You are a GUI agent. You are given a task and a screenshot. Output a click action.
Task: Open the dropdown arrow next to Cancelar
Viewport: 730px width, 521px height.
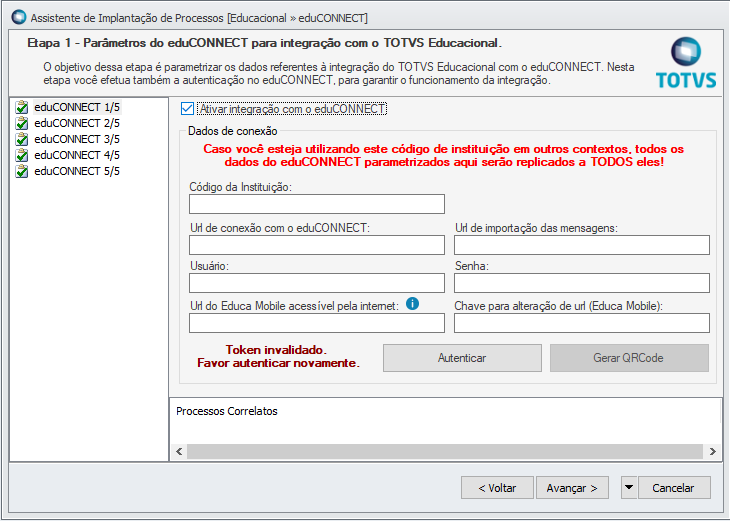click(x=629, y=487)
